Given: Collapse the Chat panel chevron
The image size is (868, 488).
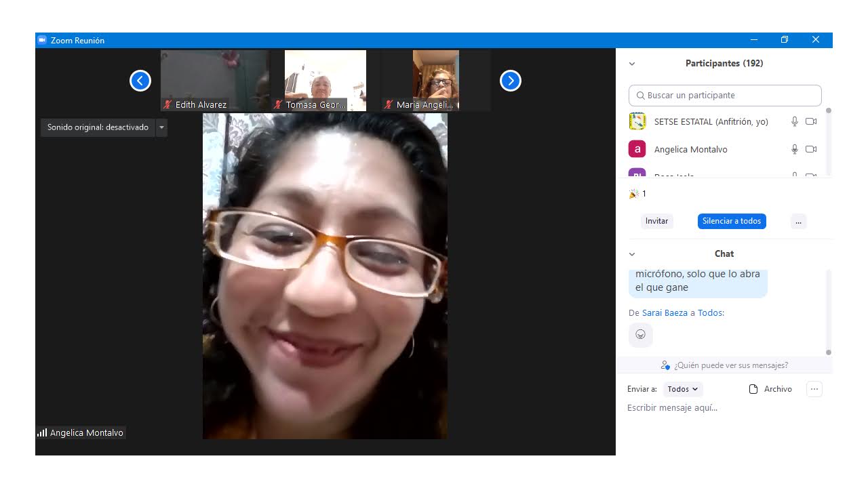Looking at the screenshot, I should tap(632, 254).
